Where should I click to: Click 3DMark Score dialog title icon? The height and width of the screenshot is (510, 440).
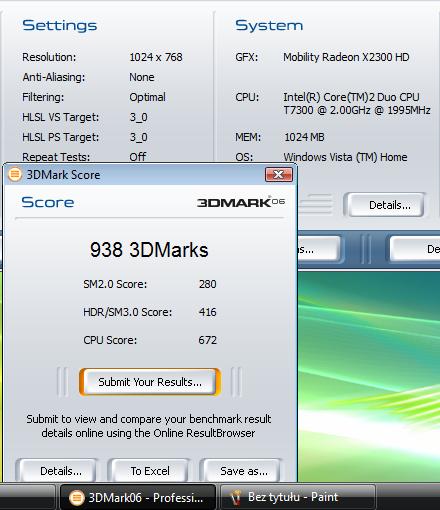tap(15, 174)
